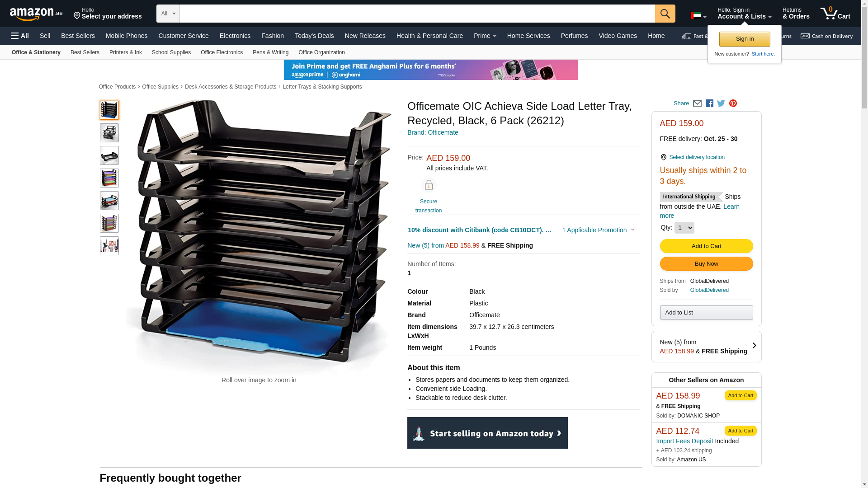Expand 1 Applicable Promotion section

point(598,230)
